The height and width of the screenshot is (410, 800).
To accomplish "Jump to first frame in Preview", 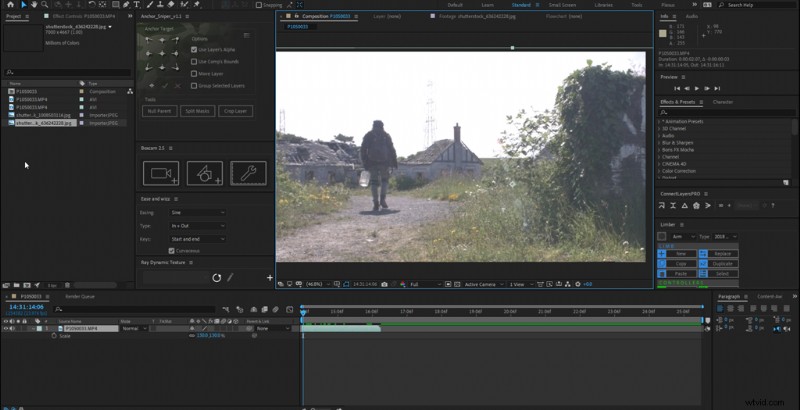I will click(x=677, y=89).
